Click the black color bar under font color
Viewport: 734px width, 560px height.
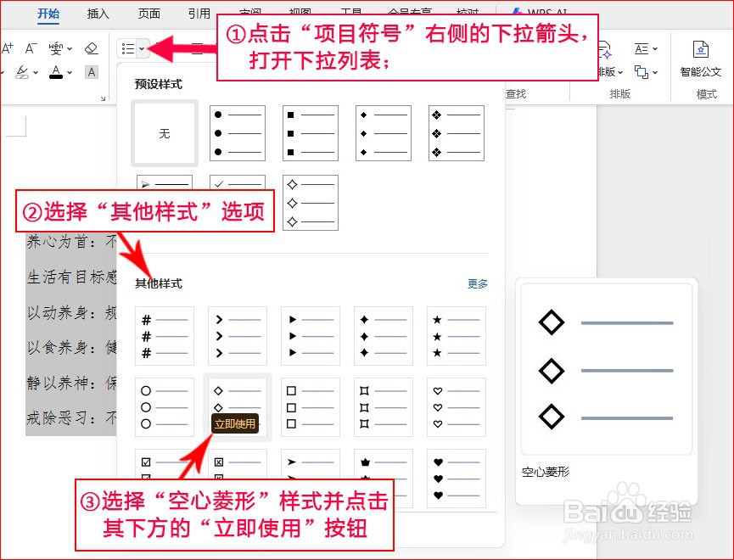coord(55,77)
